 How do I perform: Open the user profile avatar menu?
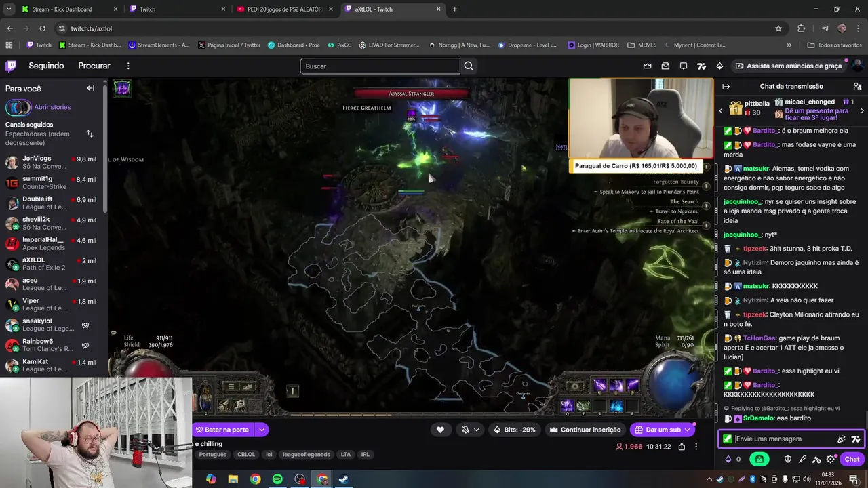pyautogui.click(x=856, y=66)
